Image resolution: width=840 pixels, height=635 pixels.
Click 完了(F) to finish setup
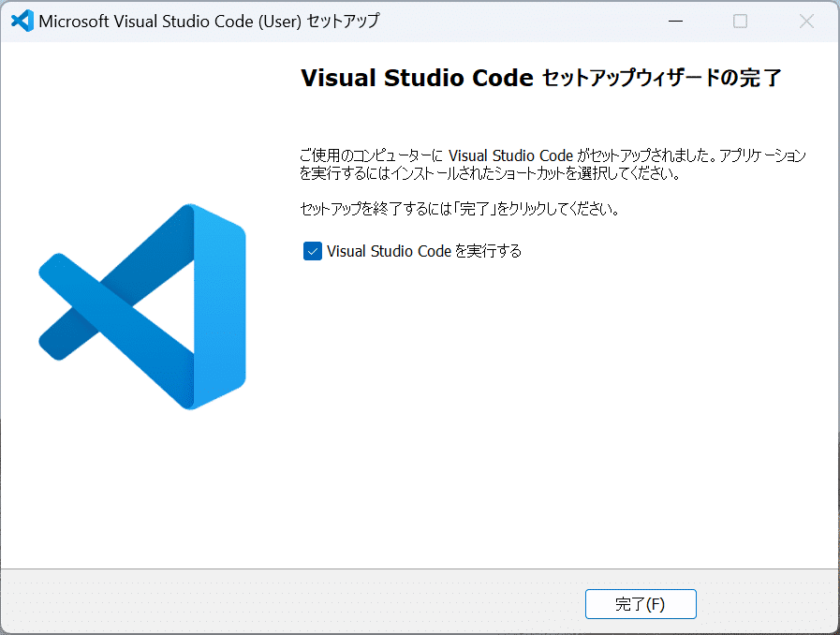[x=641, y=604]
